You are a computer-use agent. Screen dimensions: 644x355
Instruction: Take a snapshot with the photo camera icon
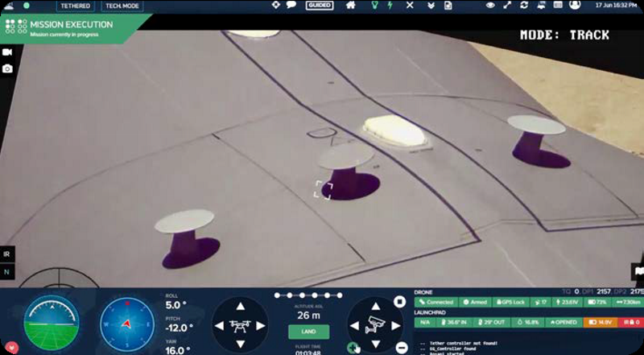click(x=7, y=68)
